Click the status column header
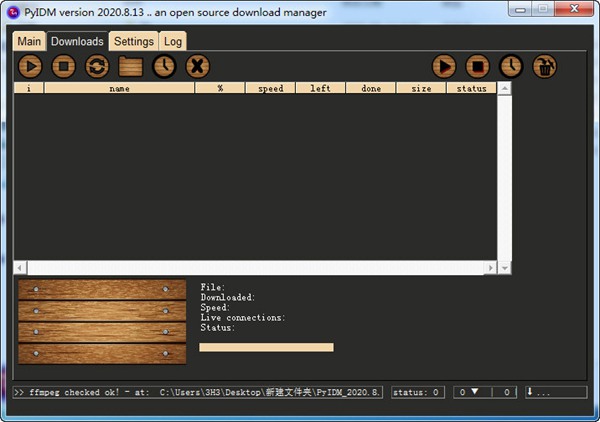Image resolution: width=600 pixels, height=422 pixels. [x=471, y=88]
